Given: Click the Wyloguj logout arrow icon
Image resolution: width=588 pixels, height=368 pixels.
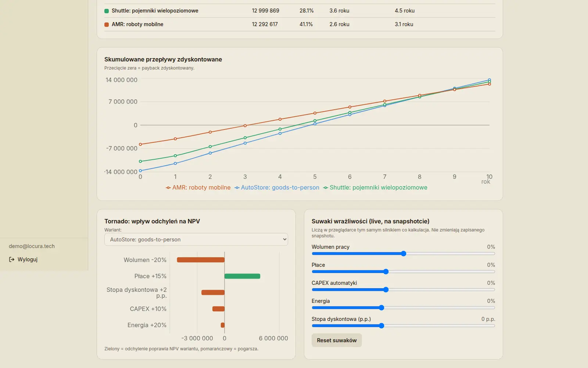Looking at the screenshot, I should tap(12, 259).
